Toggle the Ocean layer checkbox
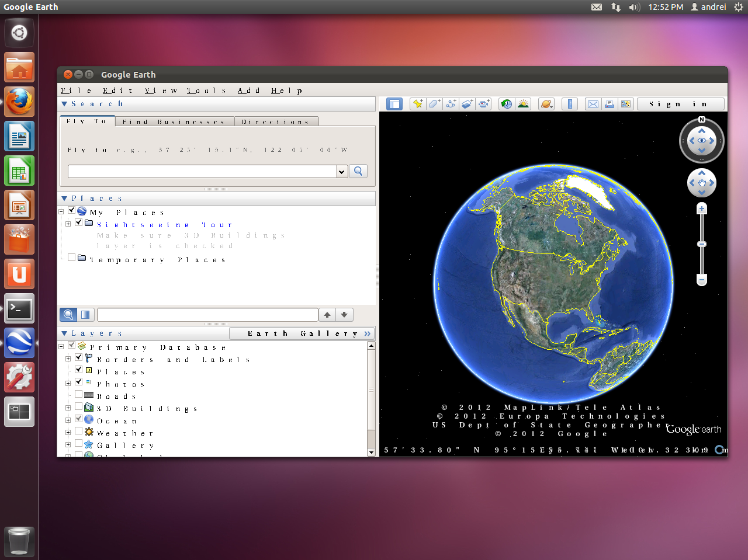 79,419
